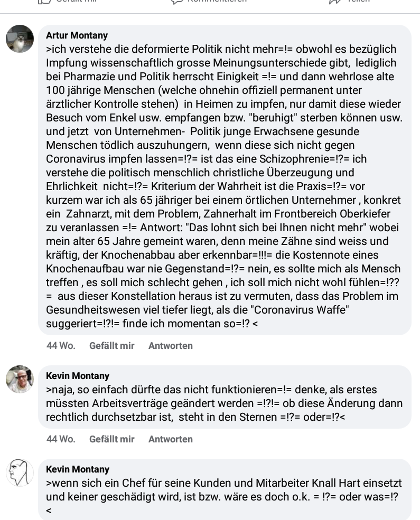Click the share arrow icon
The image size is (420, 520).
(334, 2)
